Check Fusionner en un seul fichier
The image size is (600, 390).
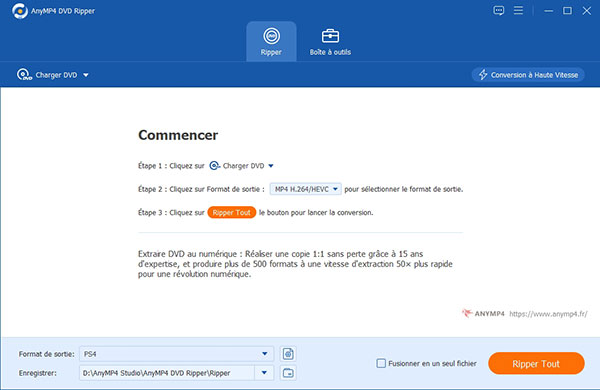point(381,363)
